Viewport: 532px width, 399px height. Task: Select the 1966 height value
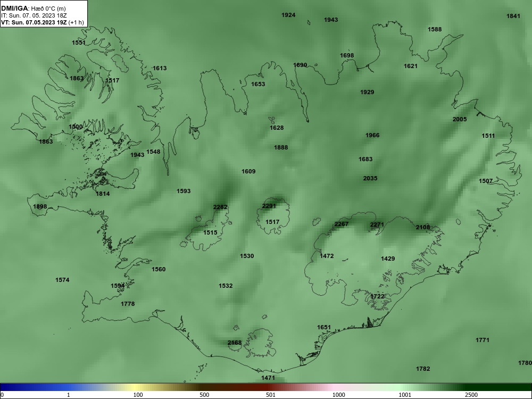pos(372,135)
